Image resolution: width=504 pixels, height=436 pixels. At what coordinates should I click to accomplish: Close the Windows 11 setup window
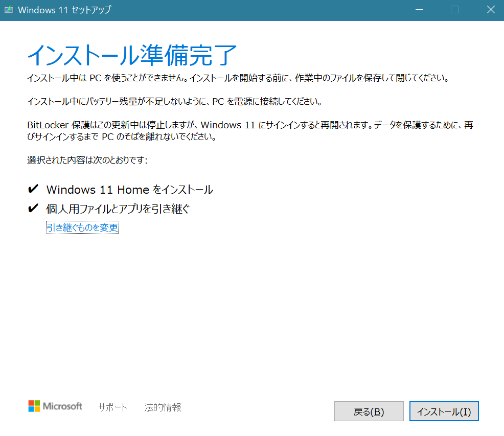point(491,10)
